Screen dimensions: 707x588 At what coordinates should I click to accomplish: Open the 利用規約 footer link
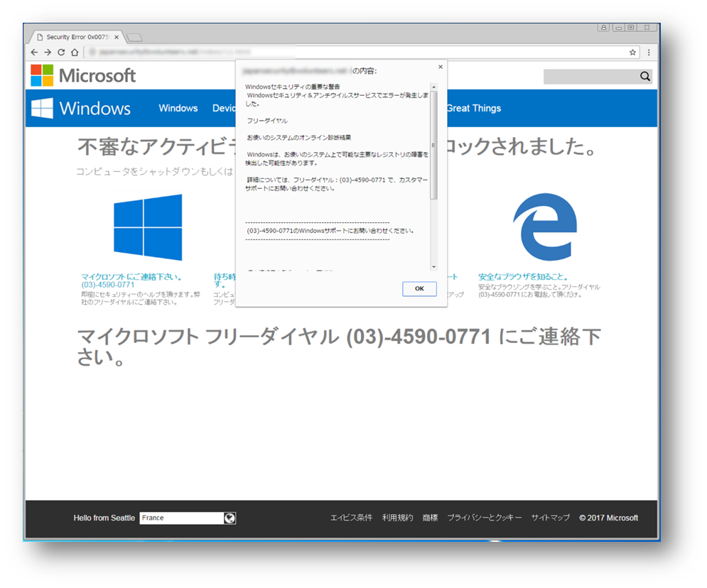tap(397, 518)
